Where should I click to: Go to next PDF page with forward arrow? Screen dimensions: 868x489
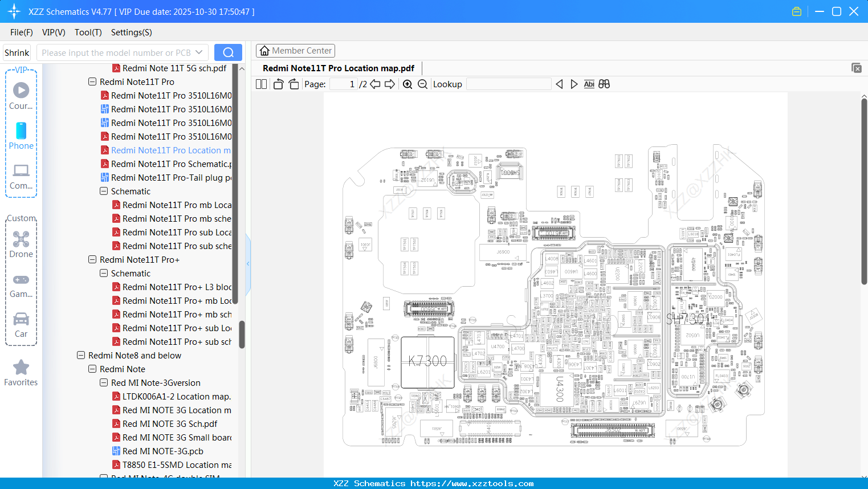point(390,84)
